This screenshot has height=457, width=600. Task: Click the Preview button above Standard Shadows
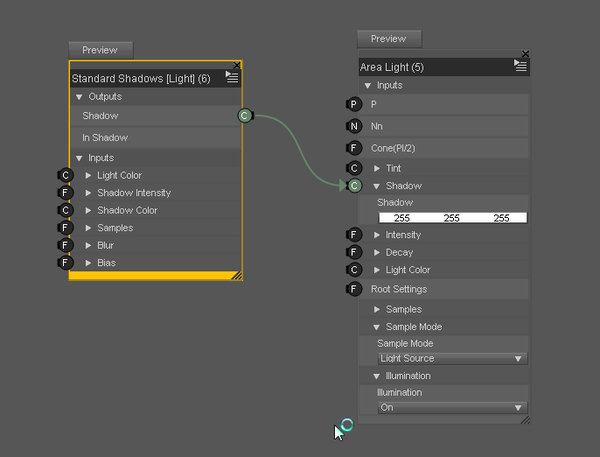pos(100,50)
